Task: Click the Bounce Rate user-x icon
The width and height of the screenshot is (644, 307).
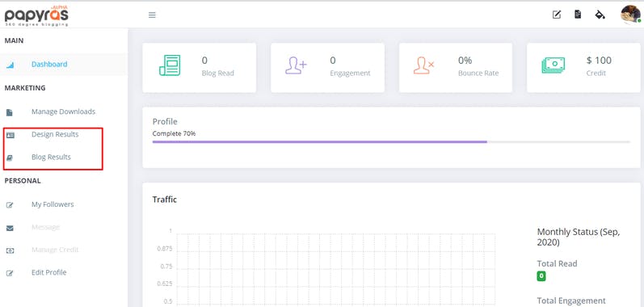Action: (x=424, y=65)
